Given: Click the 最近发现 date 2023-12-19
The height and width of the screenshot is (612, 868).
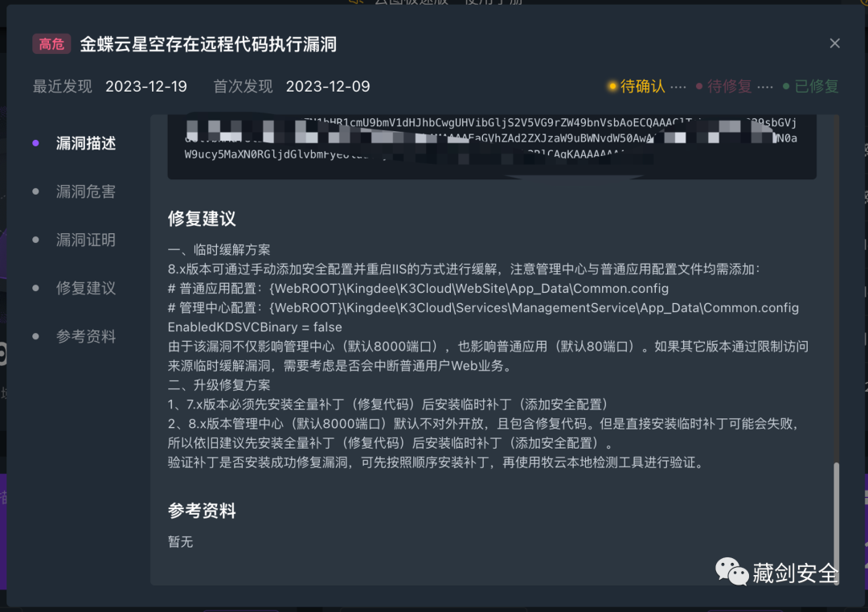Looking at the screenshot, I should pyautogui.click(x=146, y=86).
